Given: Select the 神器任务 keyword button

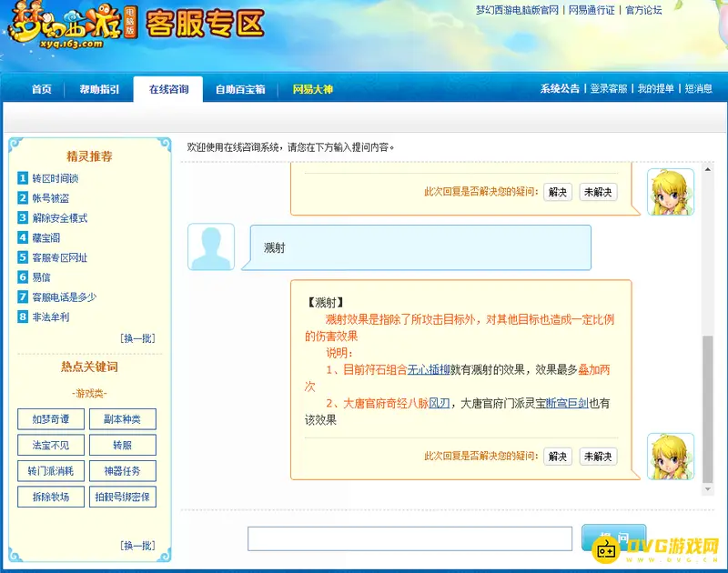Looking at the screenshot, I should (x=123, y=471).
